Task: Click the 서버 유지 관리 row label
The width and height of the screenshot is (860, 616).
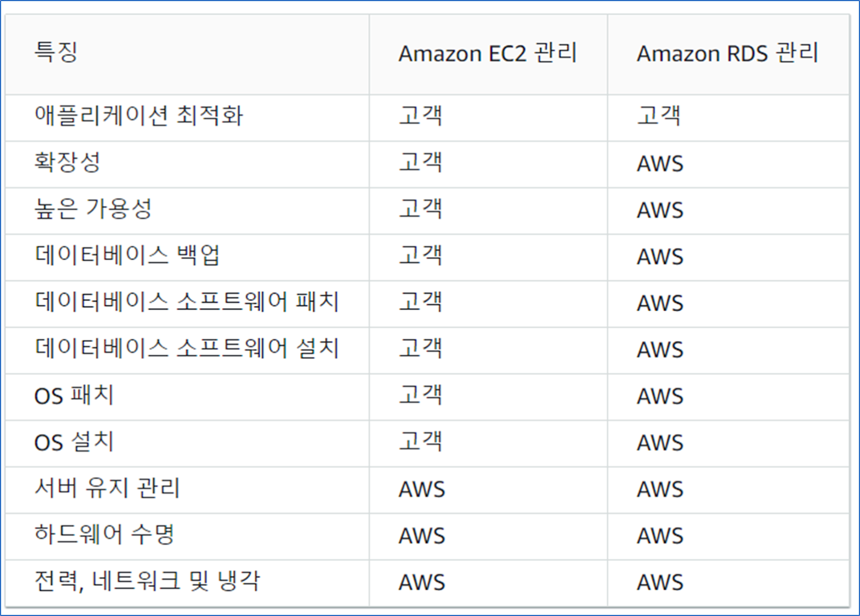Action: coord(107,488)
